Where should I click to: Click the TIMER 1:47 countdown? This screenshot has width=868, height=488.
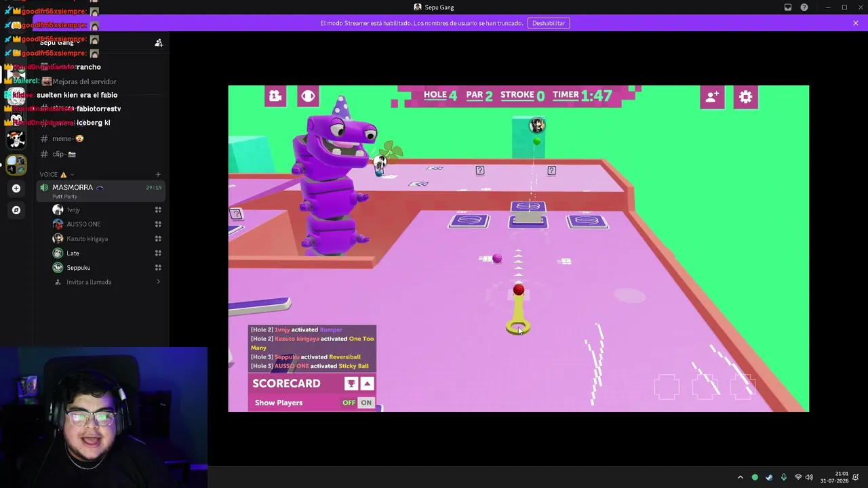583,96
